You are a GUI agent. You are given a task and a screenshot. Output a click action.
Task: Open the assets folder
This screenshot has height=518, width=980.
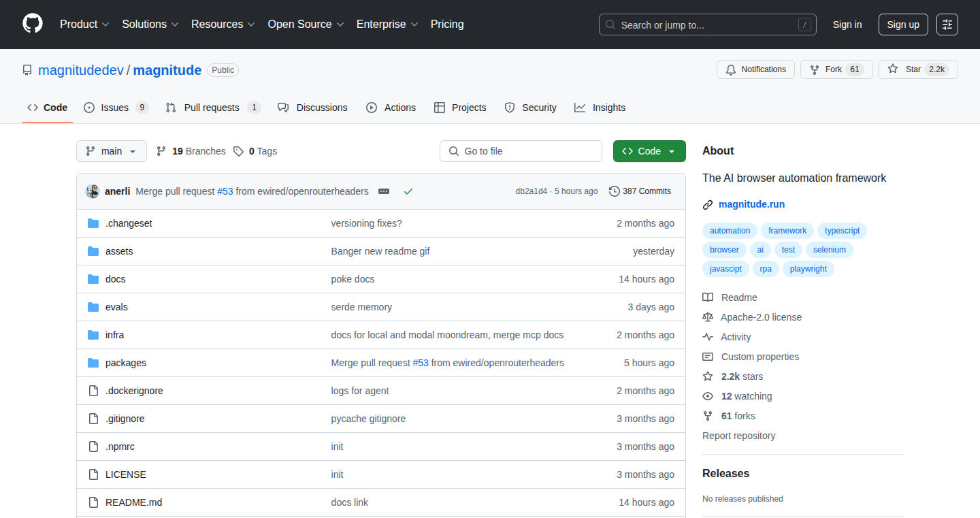119,251
